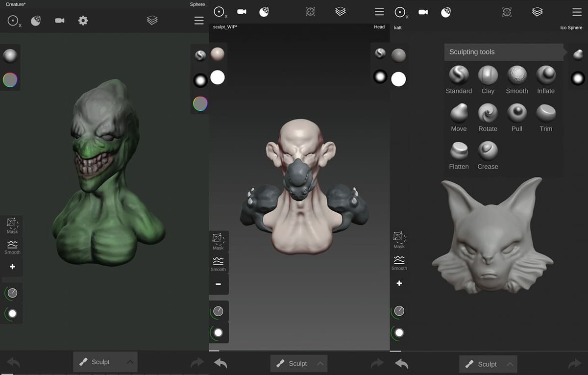Undo last action in sculpt_WIP screen
The height and width of the screenshot is (375, 588).
point(220,363)
